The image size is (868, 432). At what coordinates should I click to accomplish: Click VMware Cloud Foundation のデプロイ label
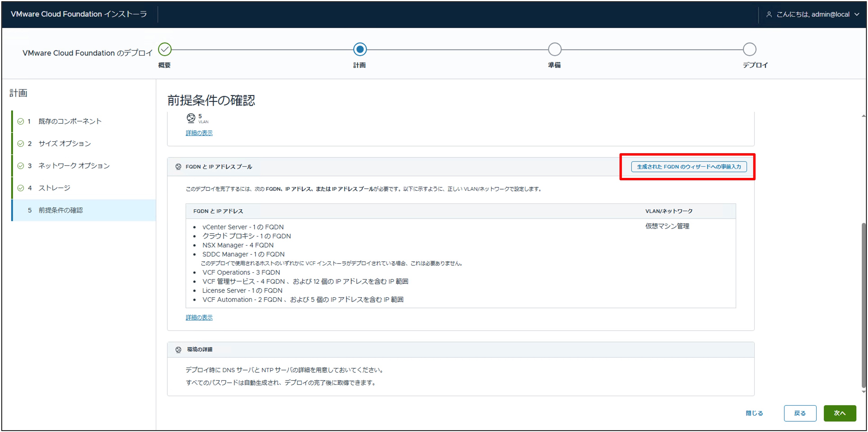[87, 53]
